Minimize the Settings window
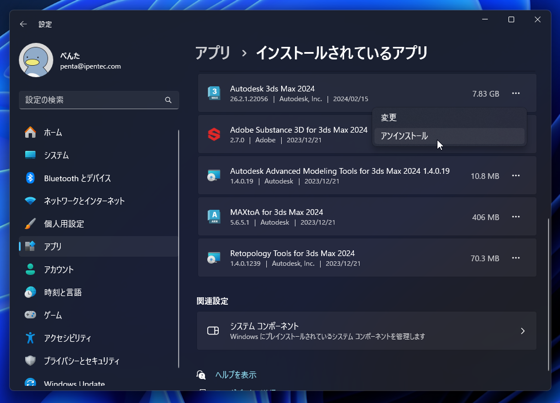 [485, 19]
